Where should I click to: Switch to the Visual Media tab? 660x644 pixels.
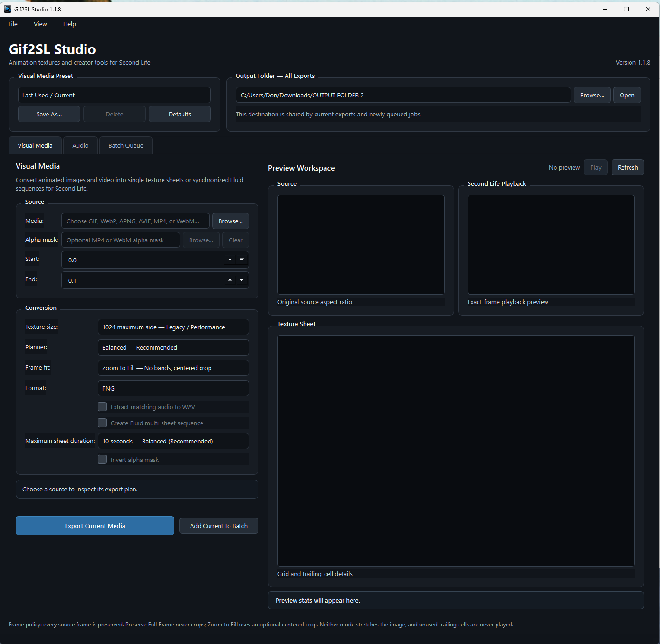(x=35, y=145)
